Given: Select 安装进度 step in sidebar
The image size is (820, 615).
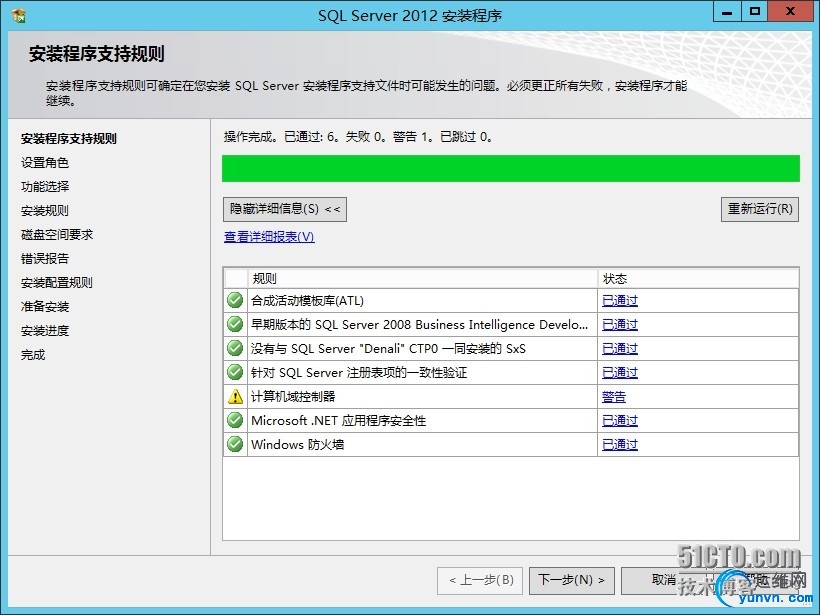Looking at the screenshot, I should click(45, 331).
